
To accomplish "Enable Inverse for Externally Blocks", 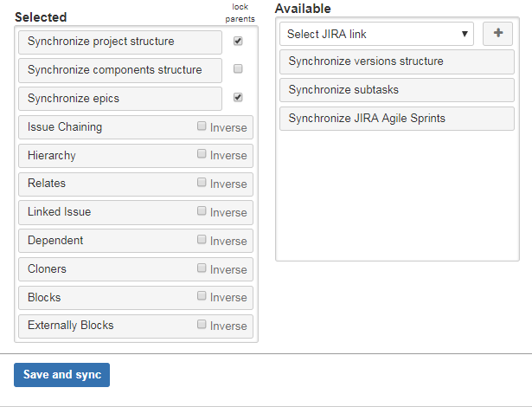I will tap(202, 325).
